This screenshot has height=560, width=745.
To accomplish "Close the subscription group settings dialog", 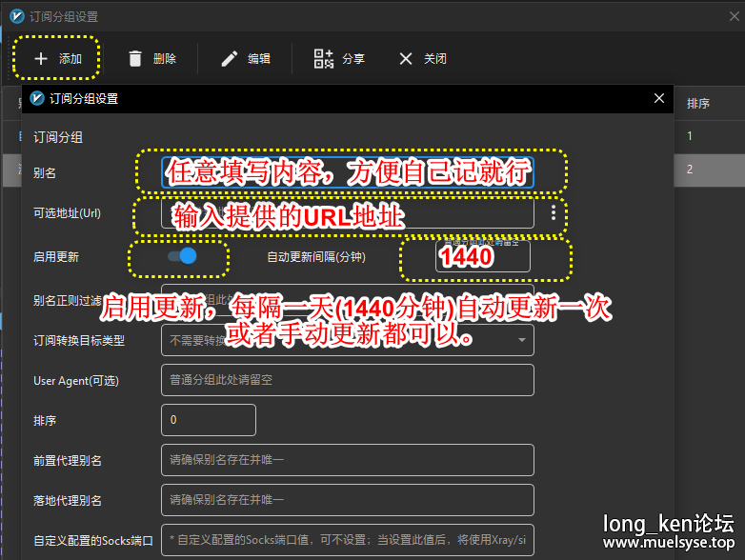I will click(x=658, y=98).
